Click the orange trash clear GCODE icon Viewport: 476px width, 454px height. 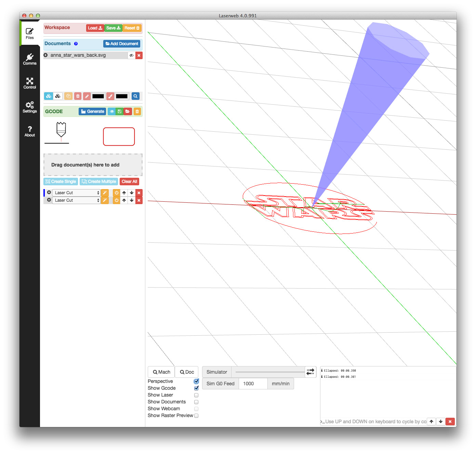click(x=137, y=111)
